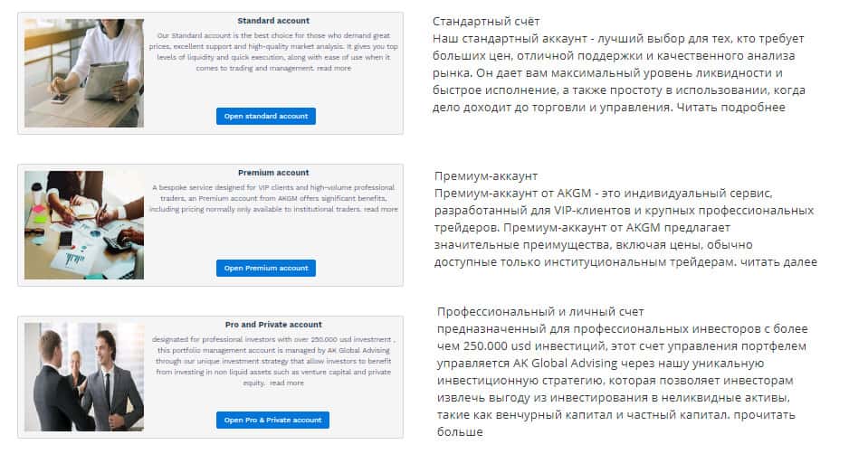Open read more link in Premium account card

point(380,209)
